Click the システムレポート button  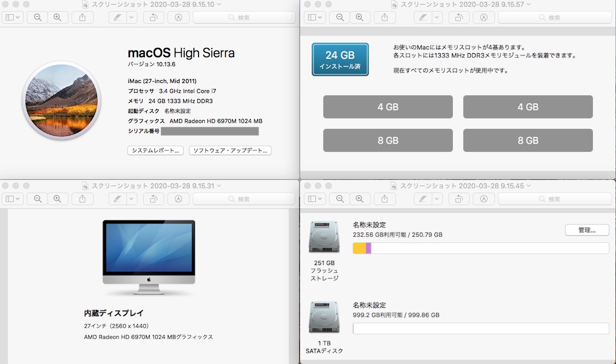[155, 150]
